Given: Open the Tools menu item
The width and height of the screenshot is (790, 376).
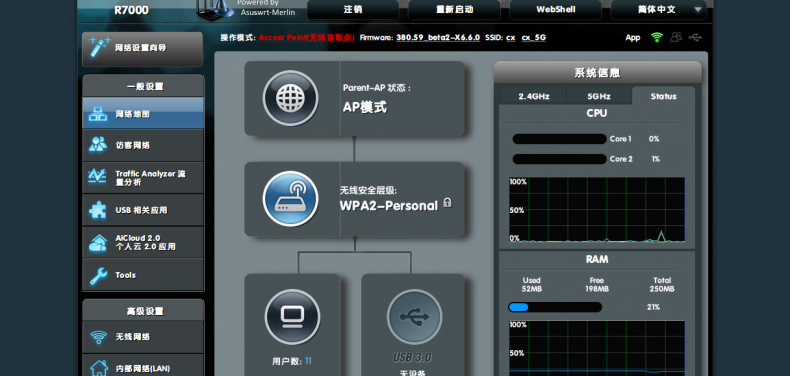Looking at the screenshot, I should 143,275.
